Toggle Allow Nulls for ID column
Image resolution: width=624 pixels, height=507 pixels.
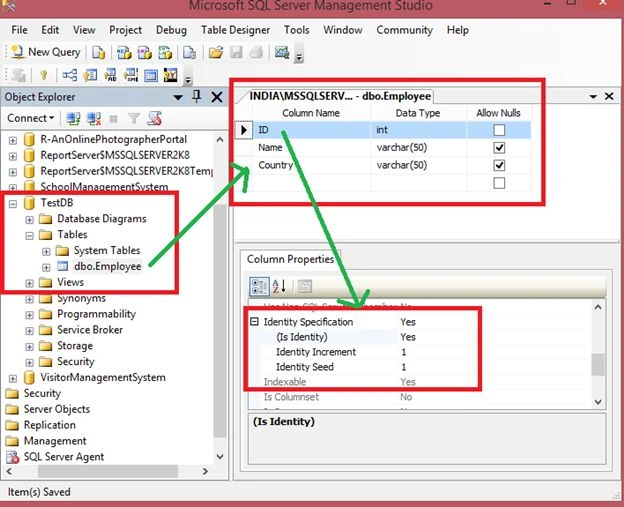[x=499, y=130]
